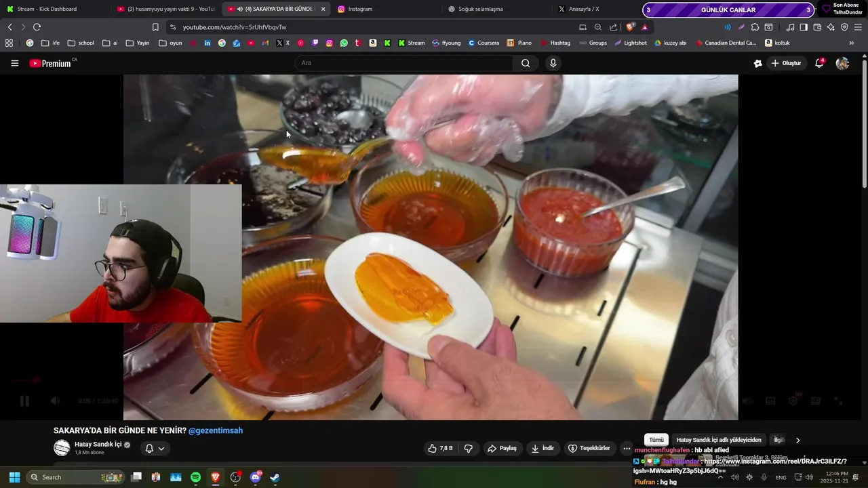Click the Windows taskbar Search box

click(76, 477)
